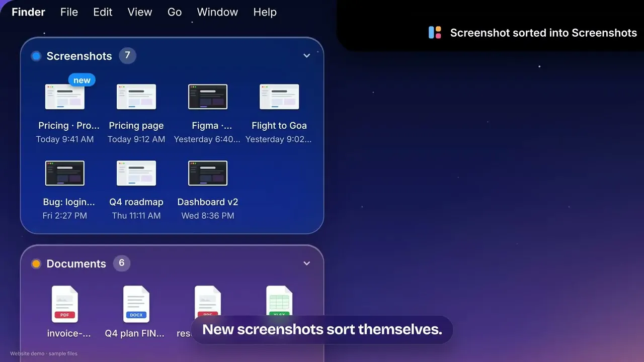Click the 'Wed 8:36 PM' timestamp

pos(208,216)
